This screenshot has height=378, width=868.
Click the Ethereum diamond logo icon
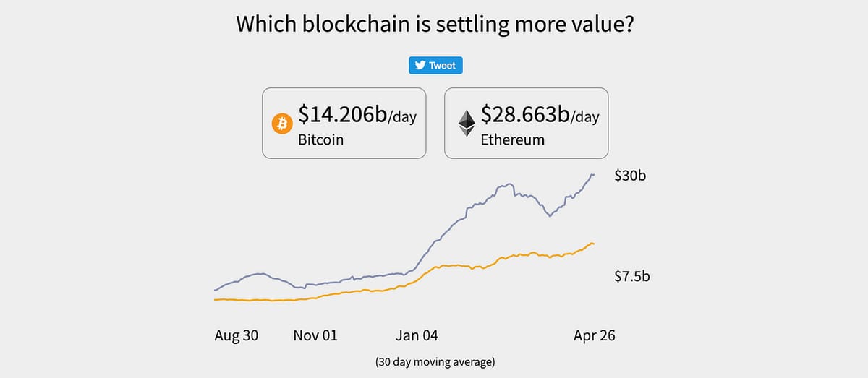465,124
